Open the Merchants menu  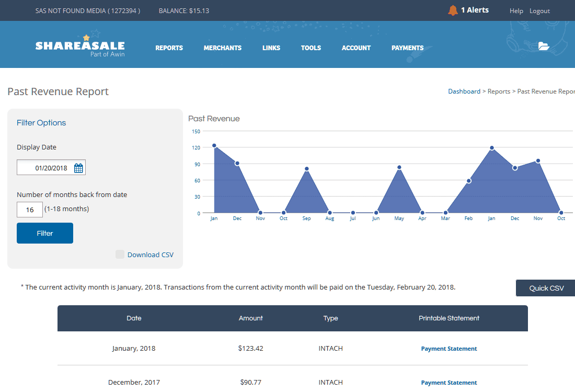[x=223, y=48]
